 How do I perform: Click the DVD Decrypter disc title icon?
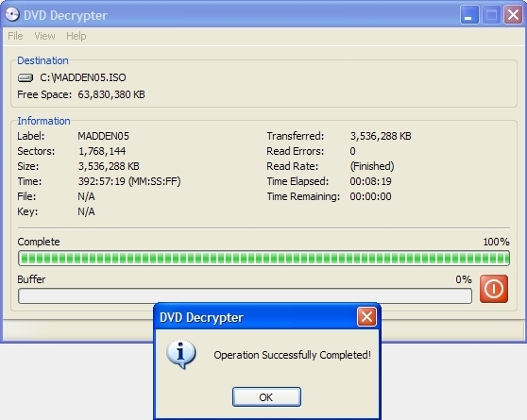coord(12,14)
